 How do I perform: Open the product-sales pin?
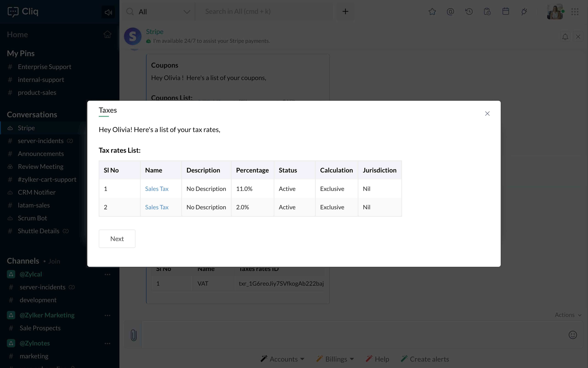pyautogui.click(x=37, y=92)
